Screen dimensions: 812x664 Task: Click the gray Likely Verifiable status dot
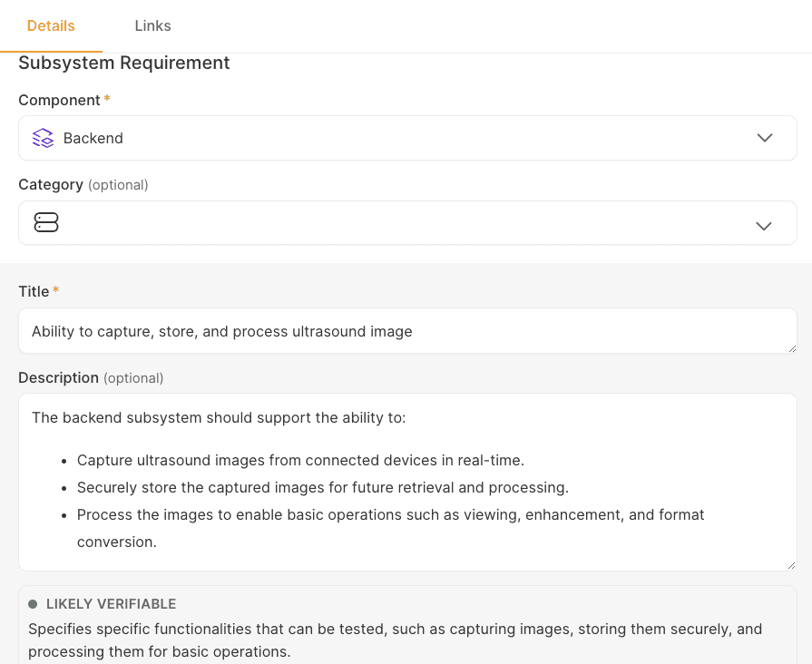(x=33, y=604)
